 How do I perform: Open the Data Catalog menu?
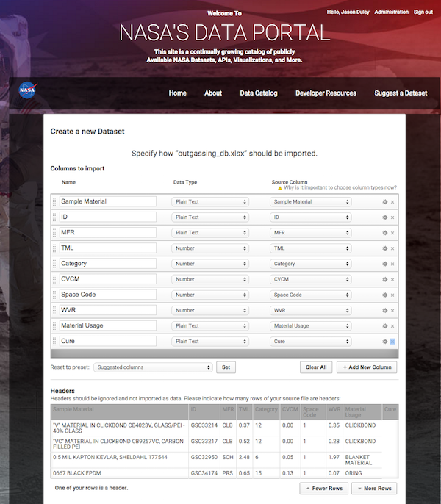click(259, 93)
